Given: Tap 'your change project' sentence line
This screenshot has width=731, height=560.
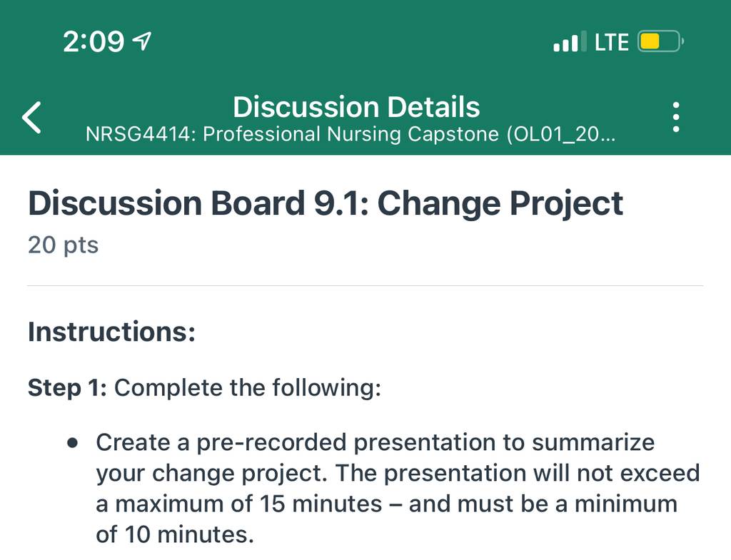Looking at the screenshot, I should [x=398, y=474].
